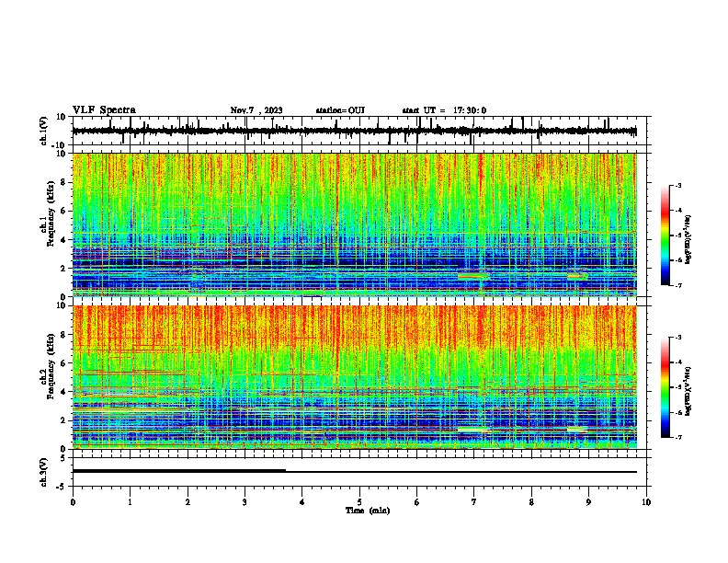Click time axis tick label "1"
Screen dimensions: 728x563
click(130, 502)
